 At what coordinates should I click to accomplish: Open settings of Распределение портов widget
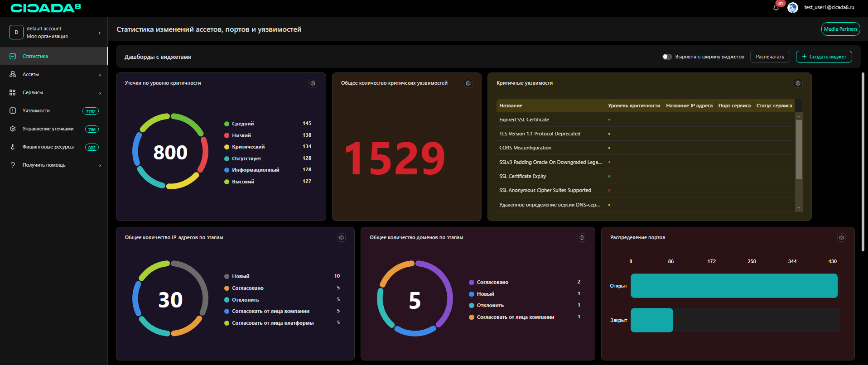[841, 238]
